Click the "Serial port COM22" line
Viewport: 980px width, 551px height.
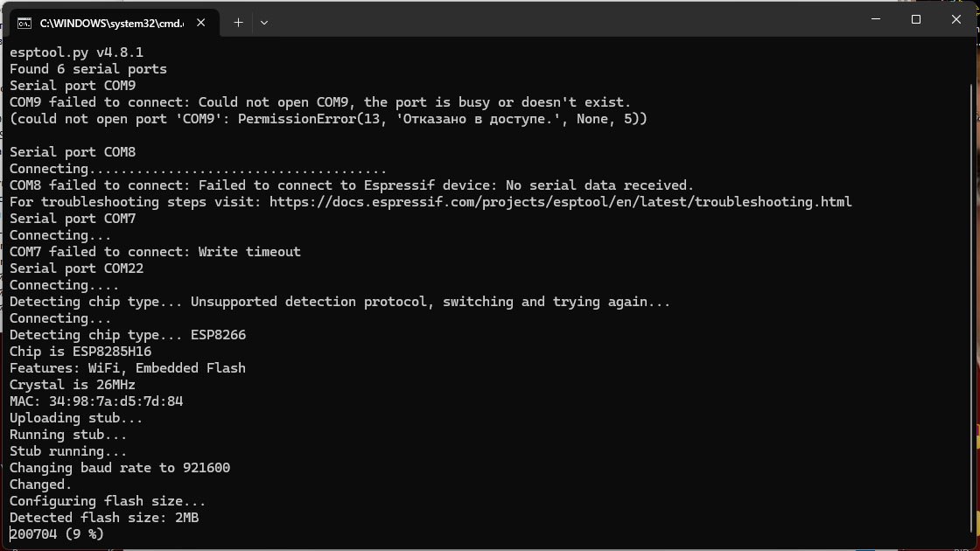(x=76, y=269)
